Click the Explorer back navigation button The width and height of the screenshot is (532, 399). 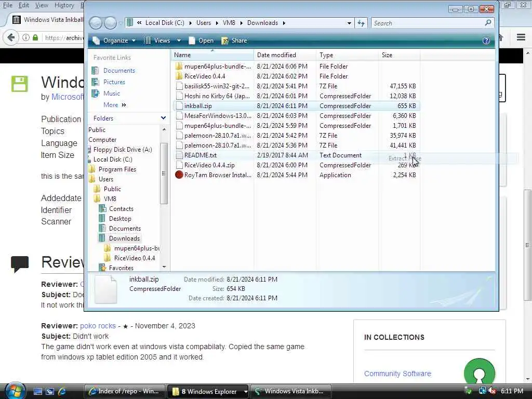[x=96, y=23]
